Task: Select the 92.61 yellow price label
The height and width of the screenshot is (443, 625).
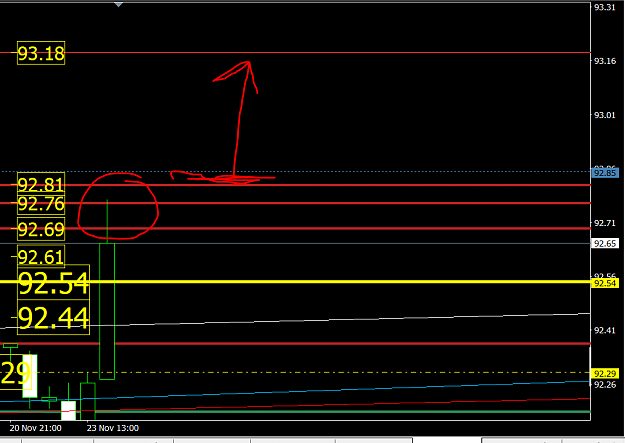Action: click(41, 256)
